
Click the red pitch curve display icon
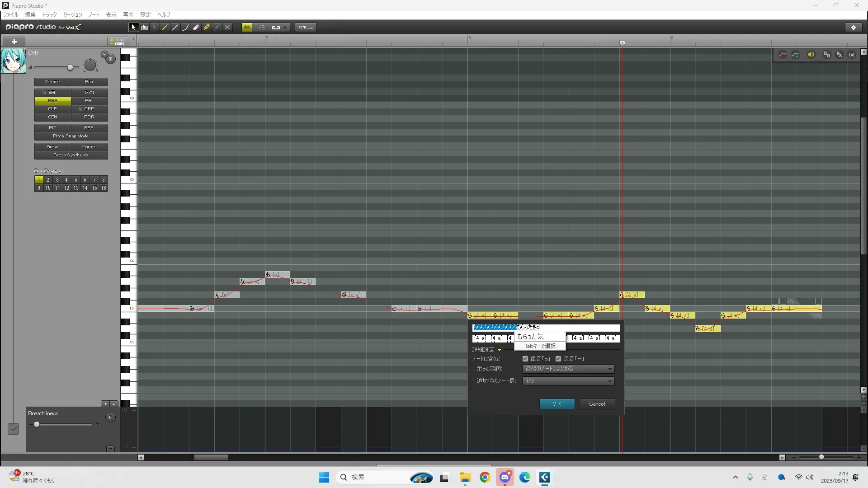click(x=783, y=55)
